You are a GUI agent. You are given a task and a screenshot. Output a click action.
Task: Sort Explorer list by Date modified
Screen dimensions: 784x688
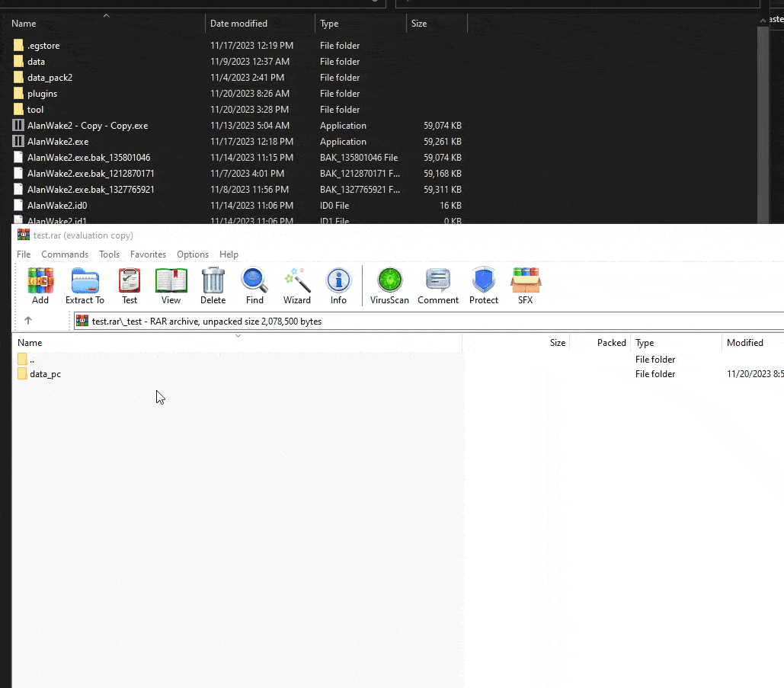[x=238, y=24]
